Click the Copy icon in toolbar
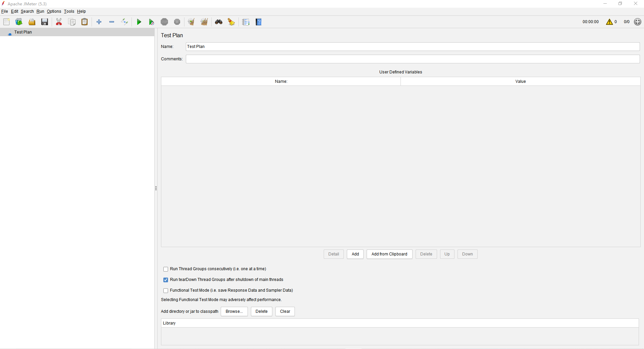644x349 pixels. [x=72, y=22]
